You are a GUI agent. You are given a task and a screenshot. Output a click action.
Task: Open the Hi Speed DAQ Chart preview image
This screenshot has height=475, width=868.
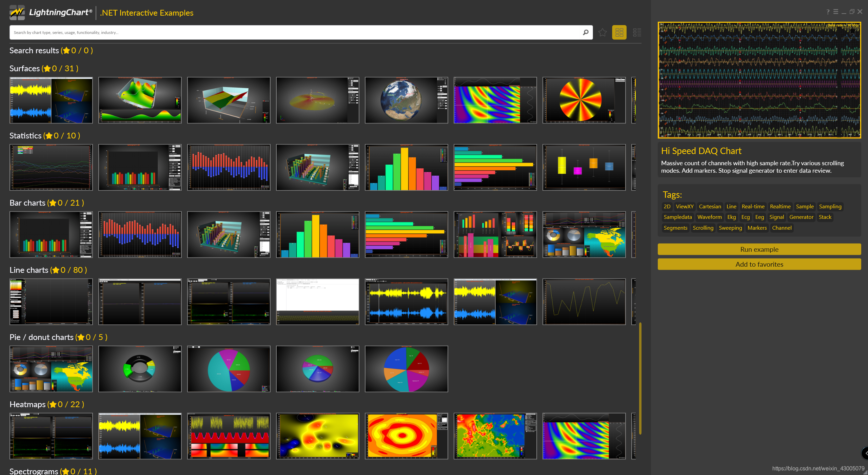tap(759, 80)
